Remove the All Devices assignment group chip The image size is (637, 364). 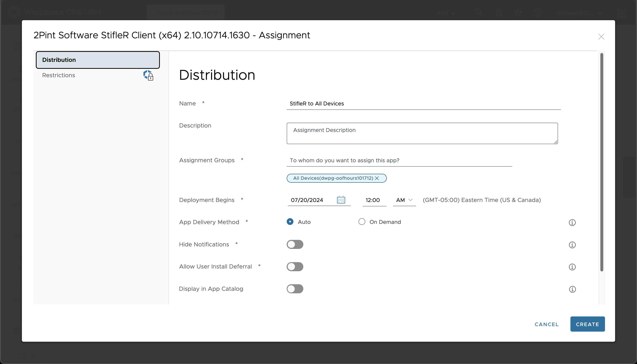coord(377,178)
